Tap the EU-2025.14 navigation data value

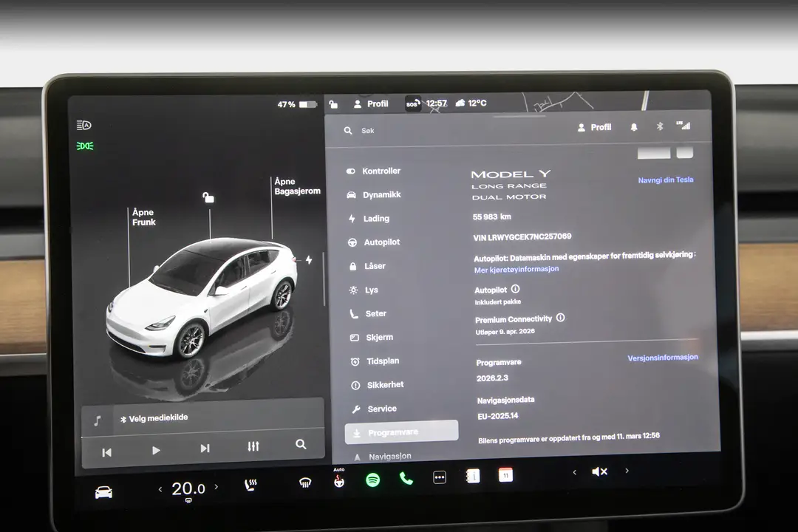pyautogui.click(x=498, y=416)
